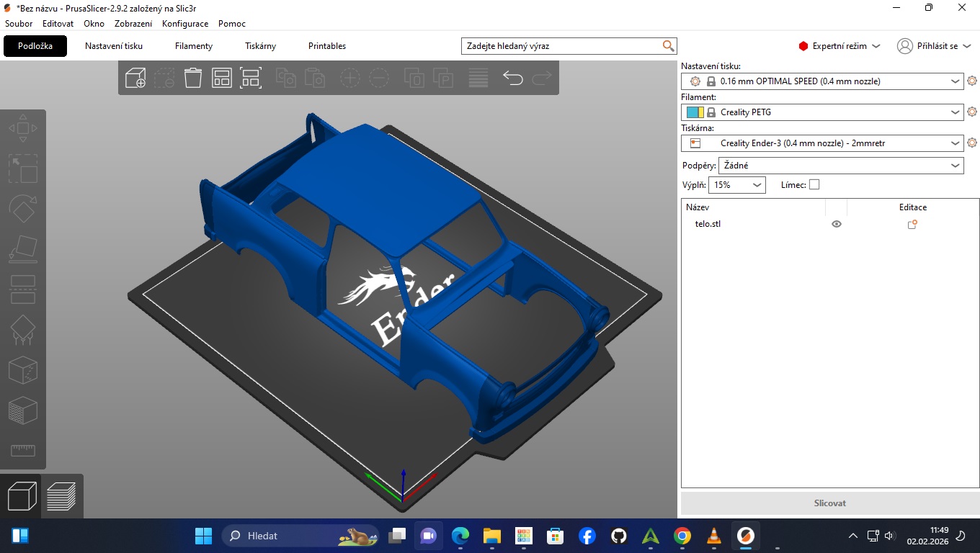Undo last action with arrow icon
980x553 pixels.
coord(512,78)
